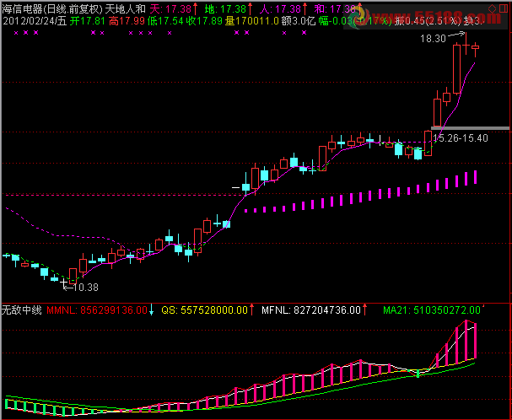Click the gray gap bar above 15.26-15.40
The height and width of the screenshot is (420, 512).
470,128
